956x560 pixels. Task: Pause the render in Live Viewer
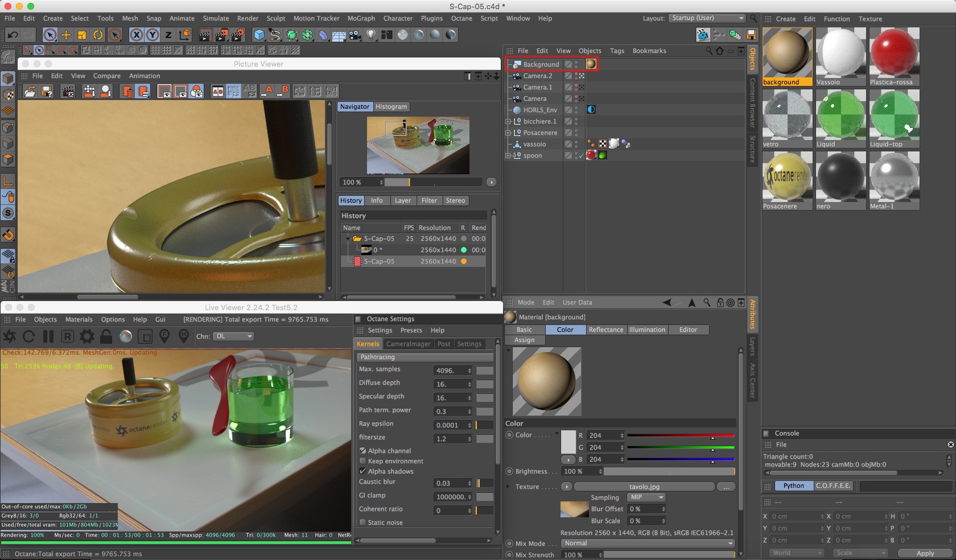[48, 337]
